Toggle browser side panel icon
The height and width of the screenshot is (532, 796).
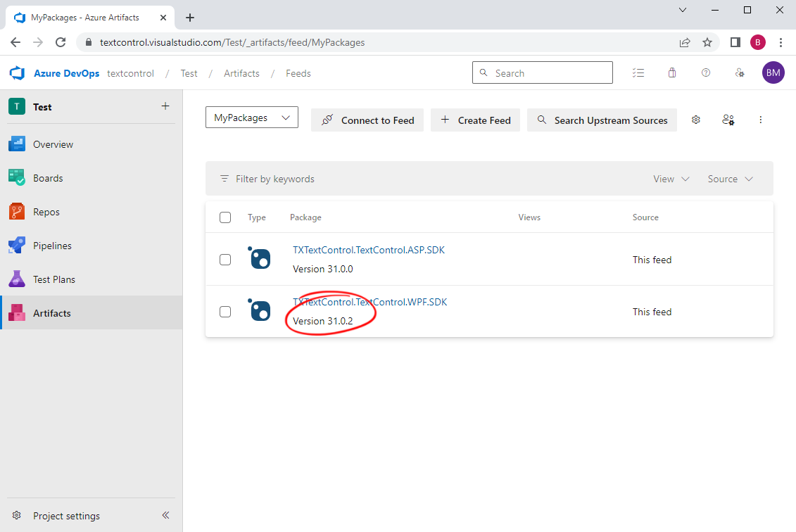[x=735, y=42]
